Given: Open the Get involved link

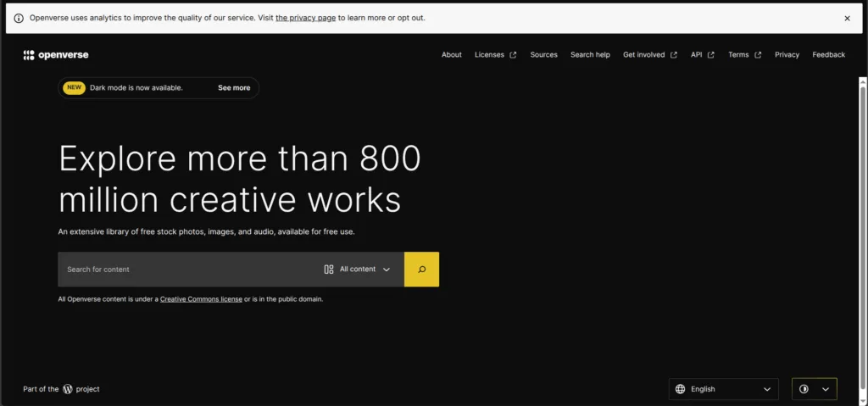Looking at the screenshot, I should [x=650, y=55].
